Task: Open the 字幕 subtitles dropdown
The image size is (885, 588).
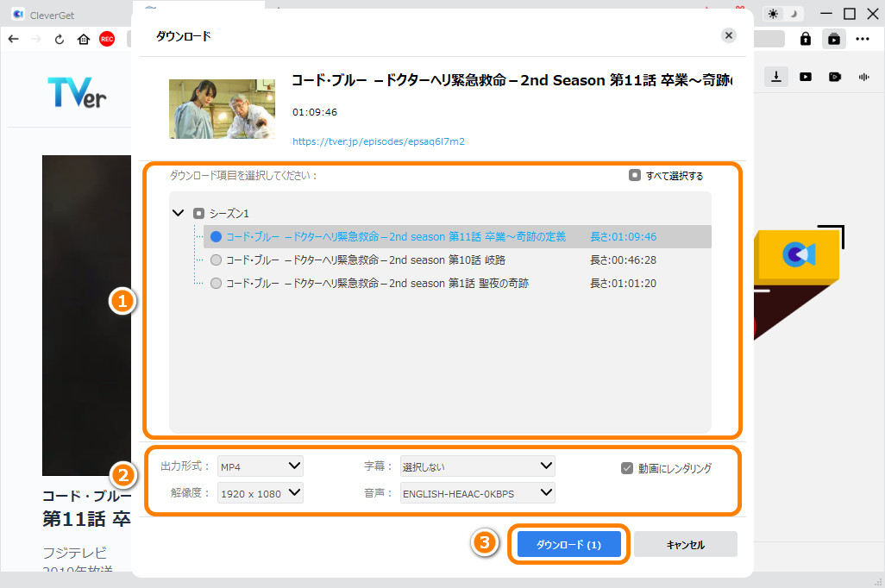Action: [477, 466]
